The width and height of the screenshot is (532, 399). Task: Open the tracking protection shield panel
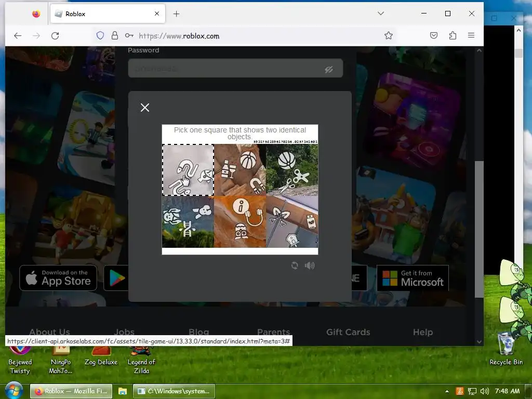click(x=100, y=36)
